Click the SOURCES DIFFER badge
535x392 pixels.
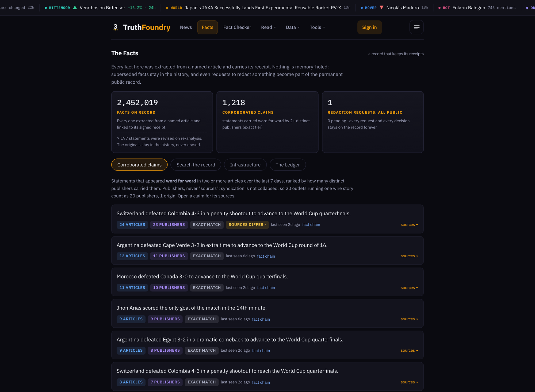point(247,225)
